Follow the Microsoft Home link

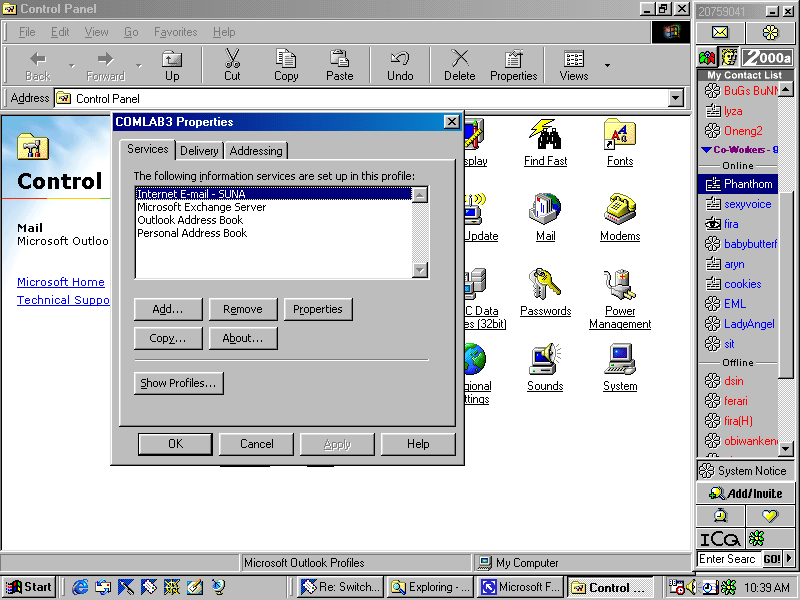point(61,282)
